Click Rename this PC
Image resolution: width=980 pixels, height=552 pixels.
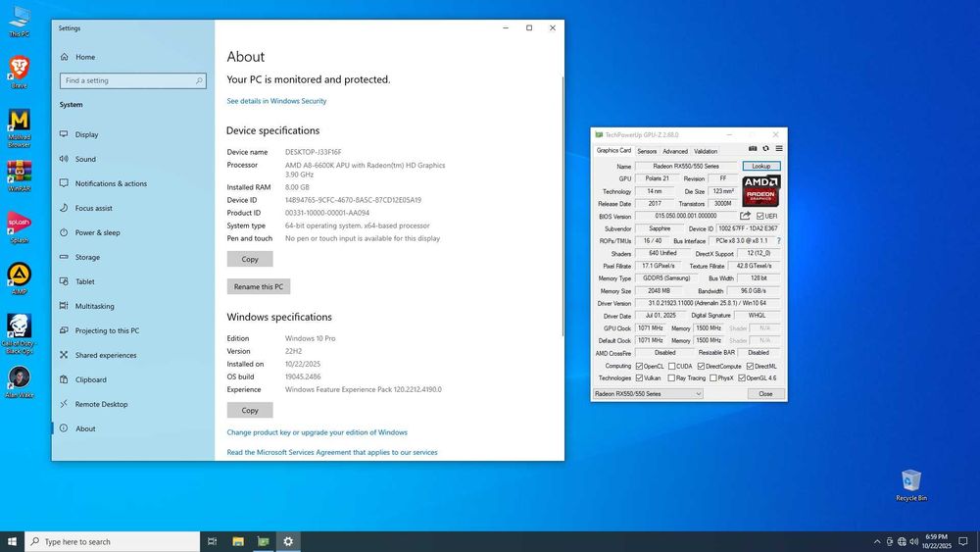259,286
